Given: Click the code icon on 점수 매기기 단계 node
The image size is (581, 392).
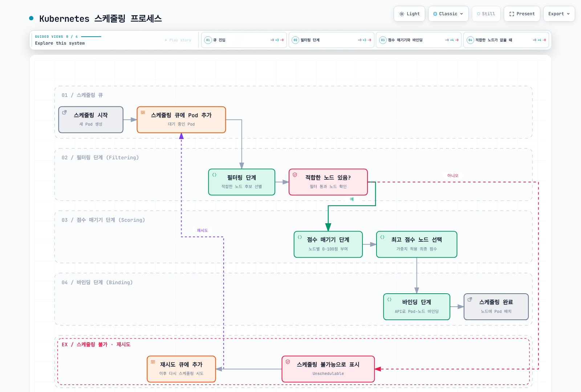Looking at the screenshot, I should click(300, 237).
